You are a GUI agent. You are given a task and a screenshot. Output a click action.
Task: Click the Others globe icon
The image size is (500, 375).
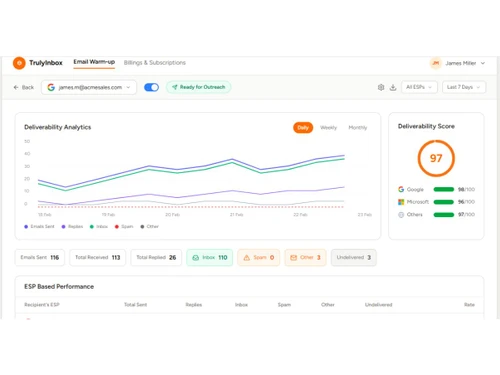[x=401, y=215]
